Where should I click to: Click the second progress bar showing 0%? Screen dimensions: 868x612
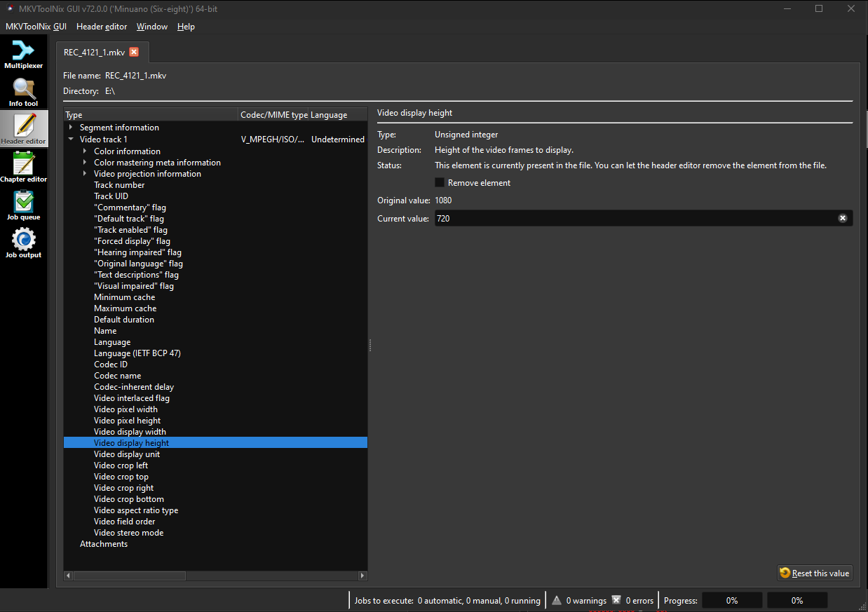point(797,600)
